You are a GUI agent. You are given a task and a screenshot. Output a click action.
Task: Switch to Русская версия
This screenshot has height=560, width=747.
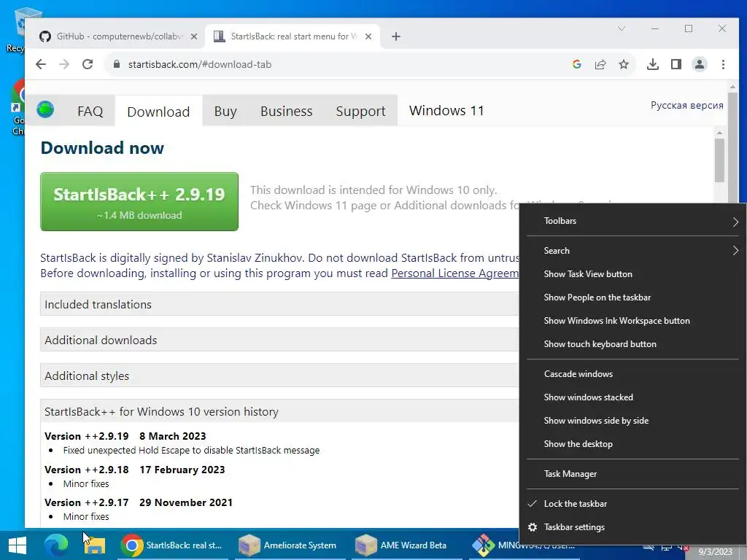[x=687, y=105]
